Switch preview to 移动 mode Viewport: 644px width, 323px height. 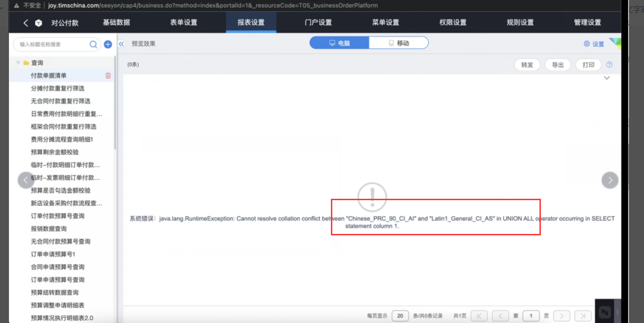click(399, 43)
